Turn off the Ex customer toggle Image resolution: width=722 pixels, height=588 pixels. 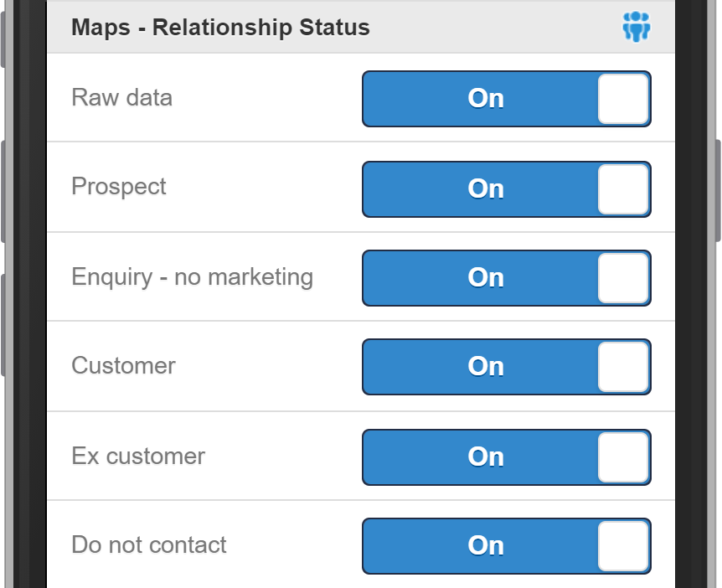pos(506,457)
